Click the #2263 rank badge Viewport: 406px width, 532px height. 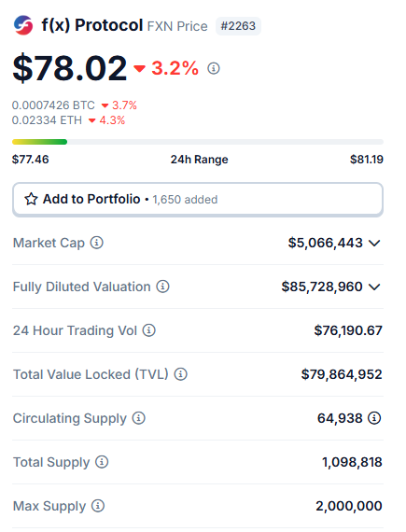point(238,26)
